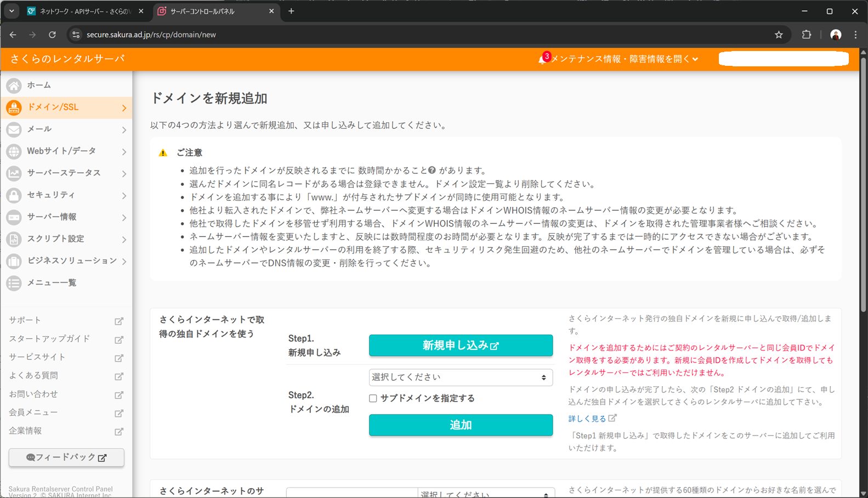Open the 詳しく見る link
The image size is (868, 498).
click(587, 418)
